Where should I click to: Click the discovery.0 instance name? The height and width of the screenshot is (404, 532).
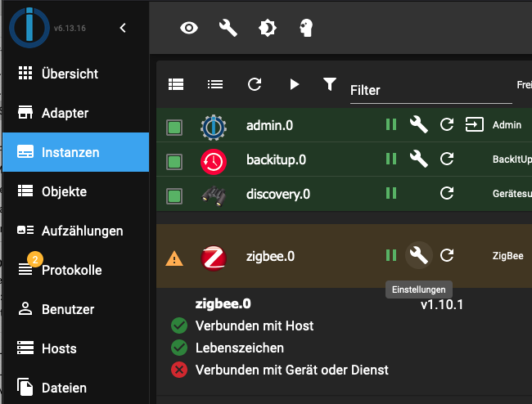click(278, 194)
